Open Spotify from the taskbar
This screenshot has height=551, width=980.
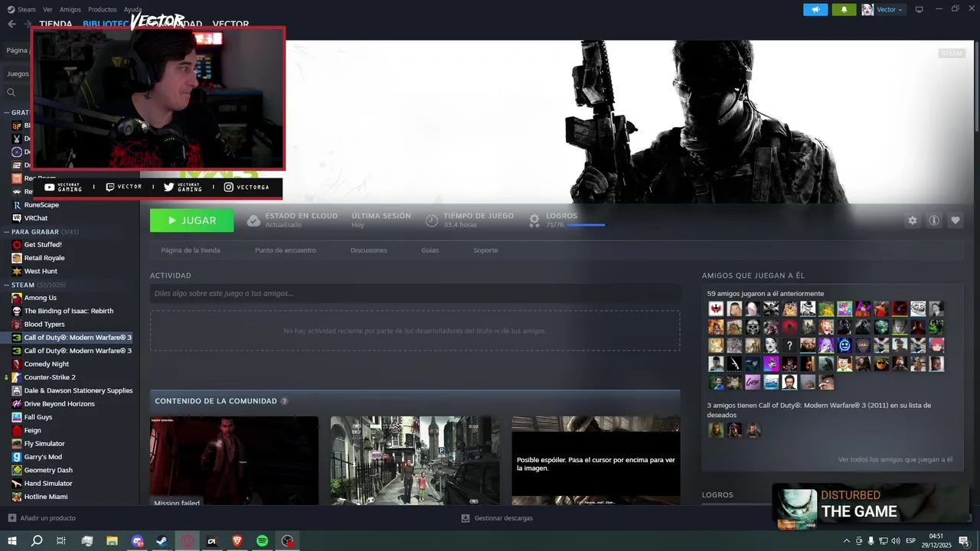click(x=262, y=541)
